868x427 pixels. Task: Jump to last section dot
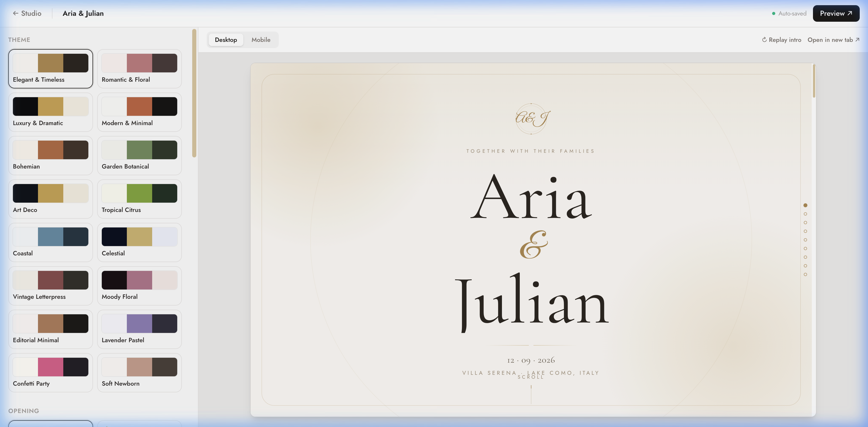click(805, 275)
